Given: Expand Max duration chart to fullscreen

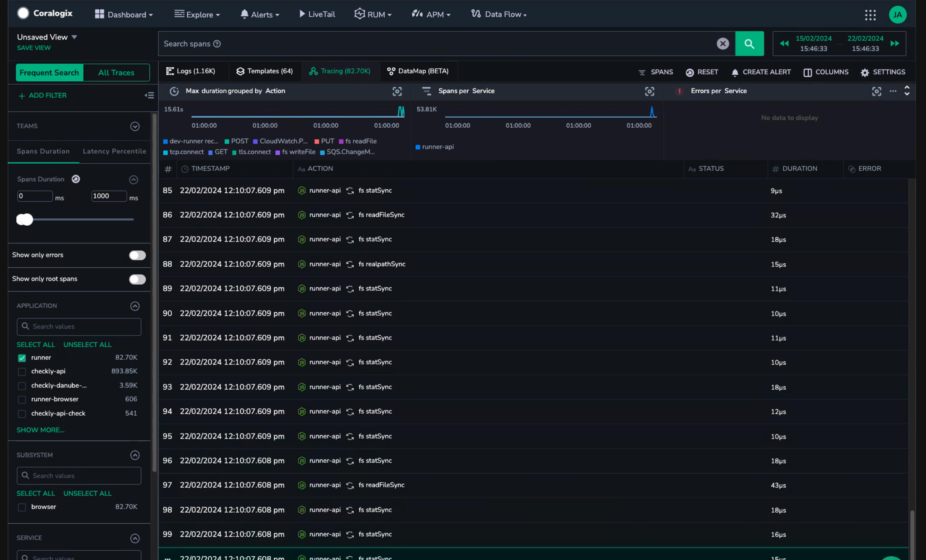Looking at the screenshot, I should [x=397, y=91].
